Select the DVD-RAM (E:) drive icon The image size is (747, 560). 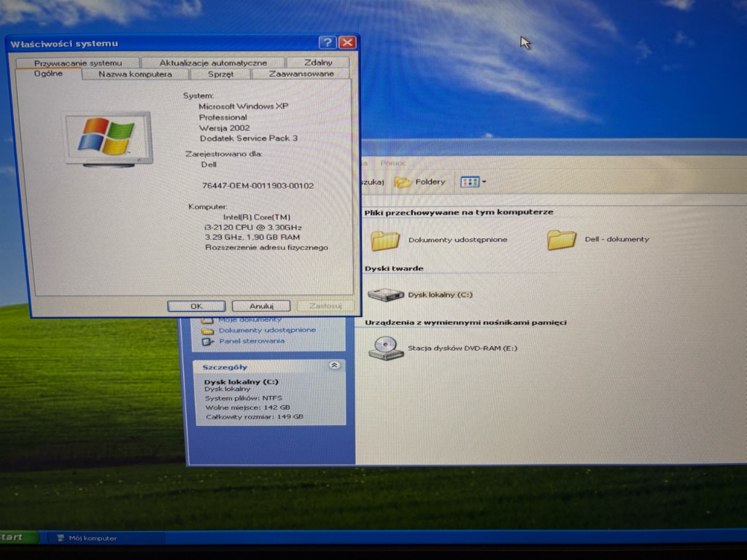(385, 348)
